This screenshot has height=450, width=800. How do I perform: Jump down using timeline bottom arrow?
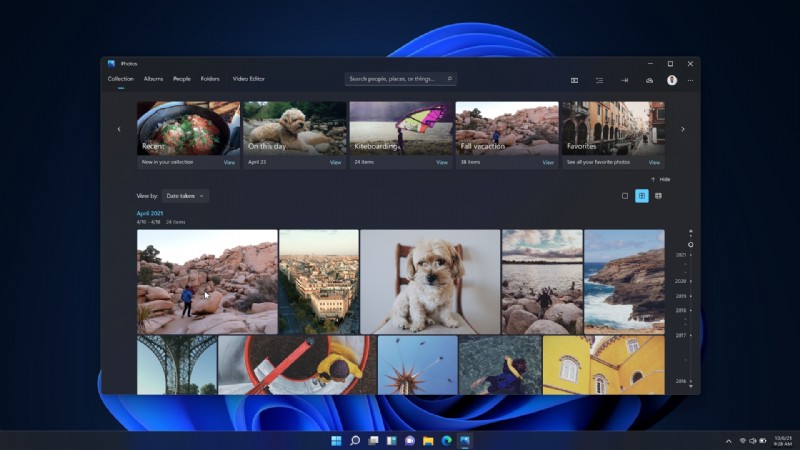(x=691, y=387)
